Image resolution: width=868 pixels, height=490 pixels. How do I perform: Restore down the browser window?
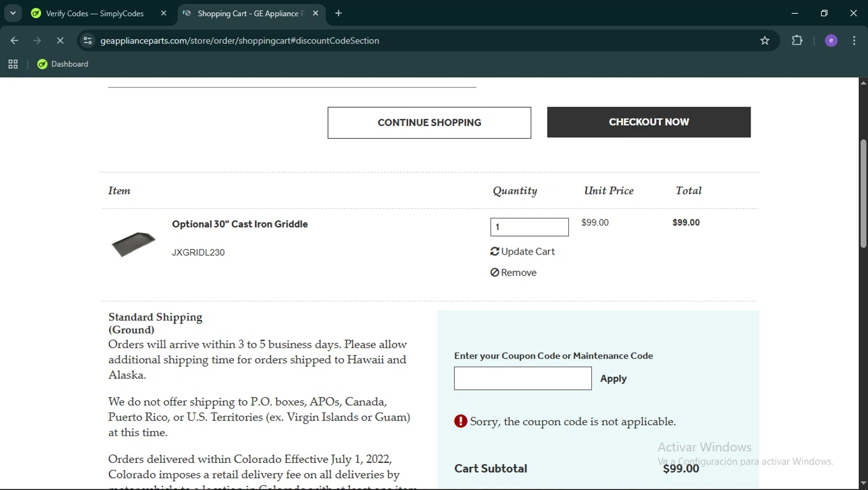pos(824,13)
